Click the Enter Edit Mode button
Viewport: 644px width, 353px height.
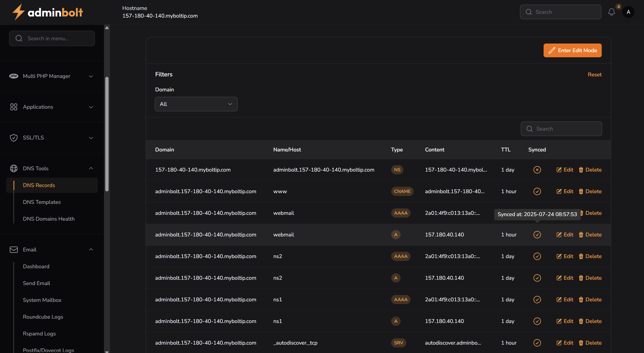pyautogui.click(x=572, y=50)
